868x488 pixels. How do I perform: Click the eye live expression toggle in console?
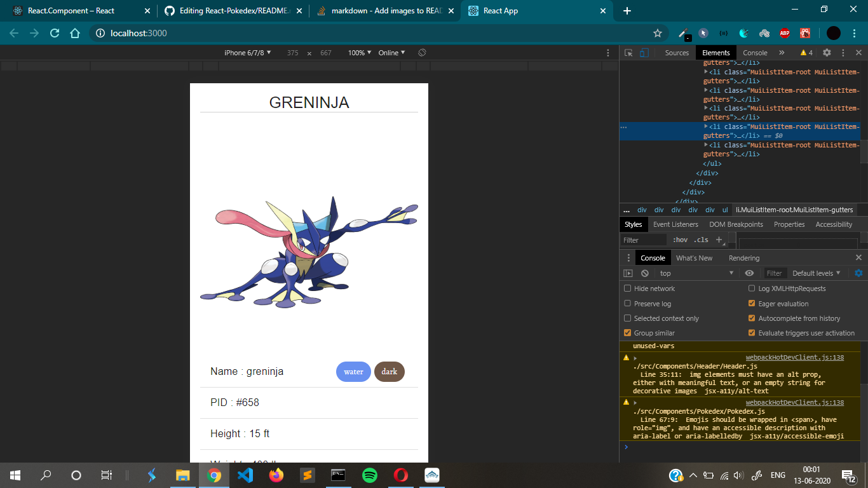[x=749, y=273]
